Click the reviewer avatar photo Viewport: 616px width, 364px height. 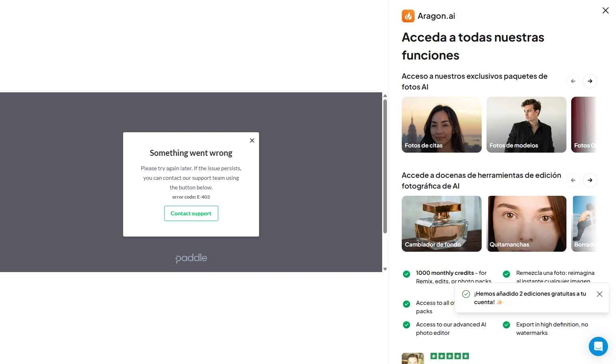[x=413, y=358]
